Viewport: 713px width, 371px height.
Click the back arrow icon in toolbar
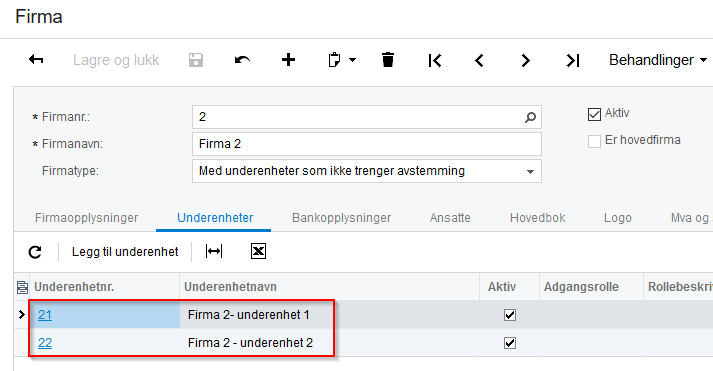36,60
